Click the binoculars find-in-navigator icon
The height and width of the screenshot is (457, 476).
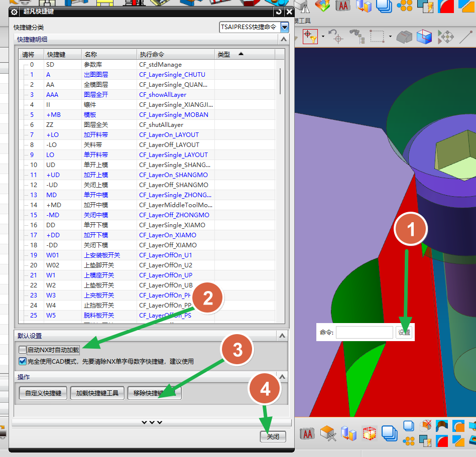(x=357, y=37)
